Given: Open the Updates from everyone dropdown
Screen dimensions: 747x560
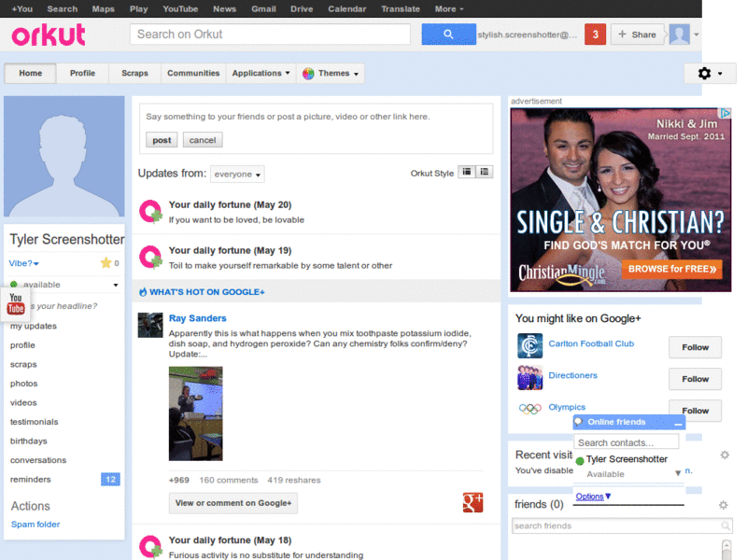Looking at the screenshot, I should [237, 175].
